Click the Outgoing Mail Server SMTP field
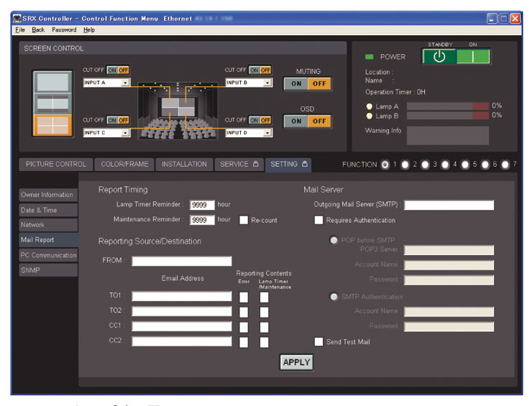532x406 pixels. (x=449, y=205)
